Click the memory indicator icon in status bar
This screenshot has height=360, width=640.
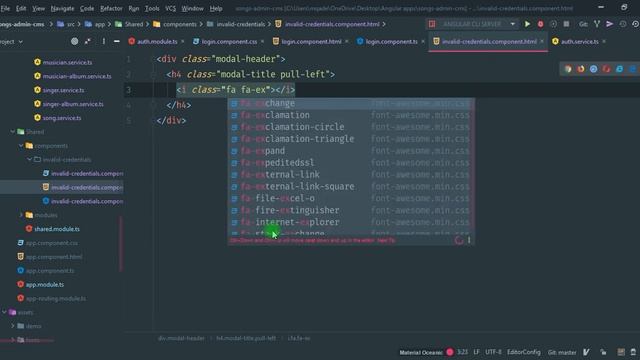(621, 352)
